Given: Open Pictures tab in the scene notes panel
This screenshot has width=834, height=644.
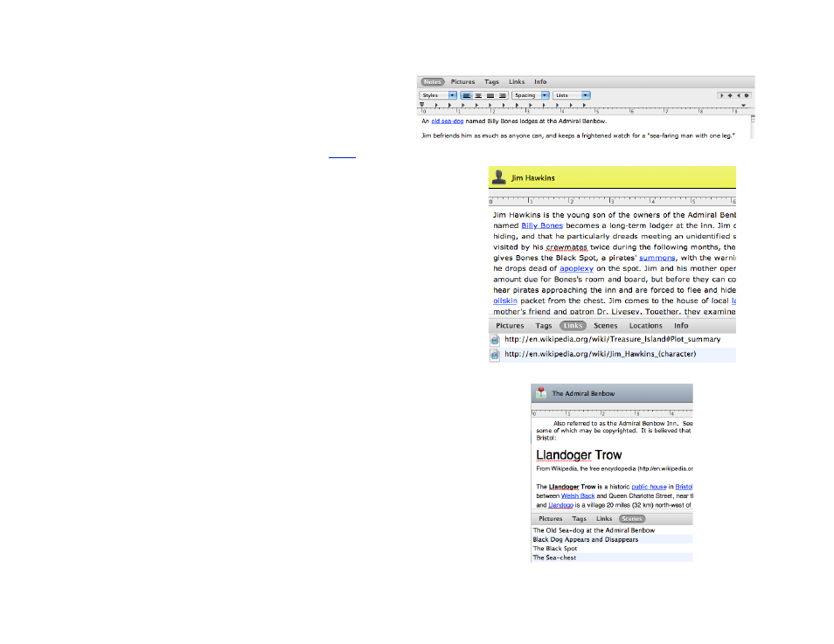Looking at the screenshot, I should 462,82.
